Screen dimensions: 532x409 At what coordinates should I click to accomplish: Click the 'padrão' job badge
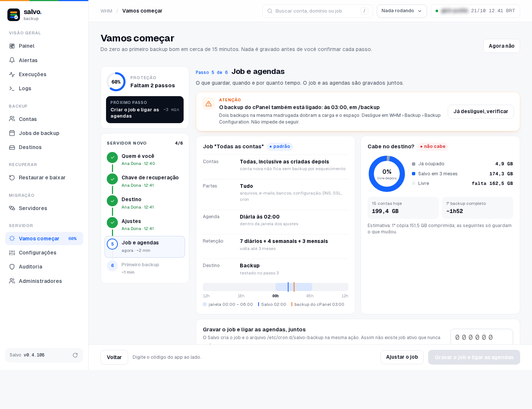(280, 146)
